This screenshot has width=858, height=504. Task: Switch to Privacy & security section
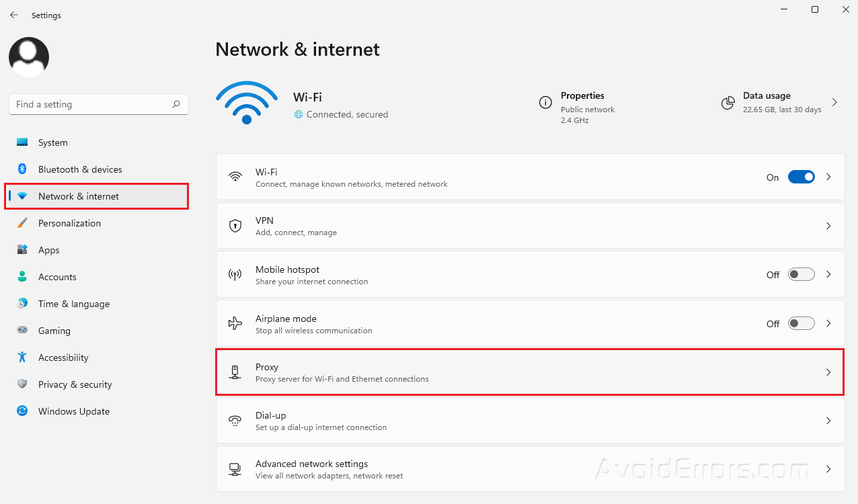[23, 384]
